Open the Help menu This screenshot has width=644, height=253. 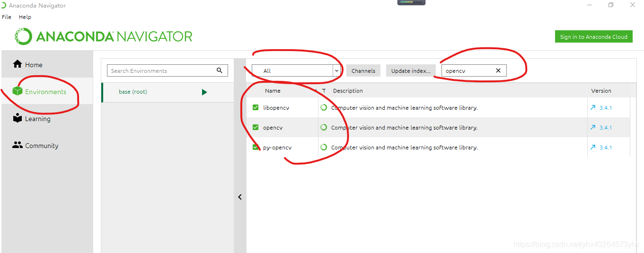pos(25,17)
